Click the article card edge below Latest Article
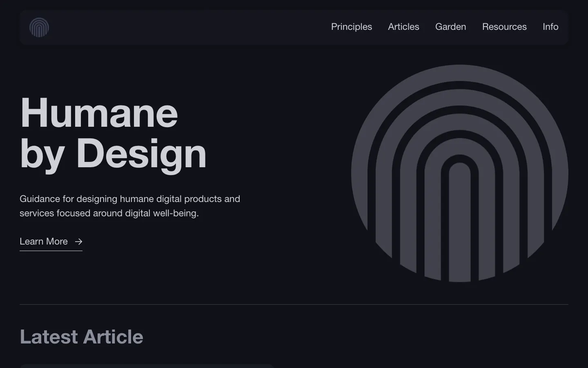 click(147, 366)
